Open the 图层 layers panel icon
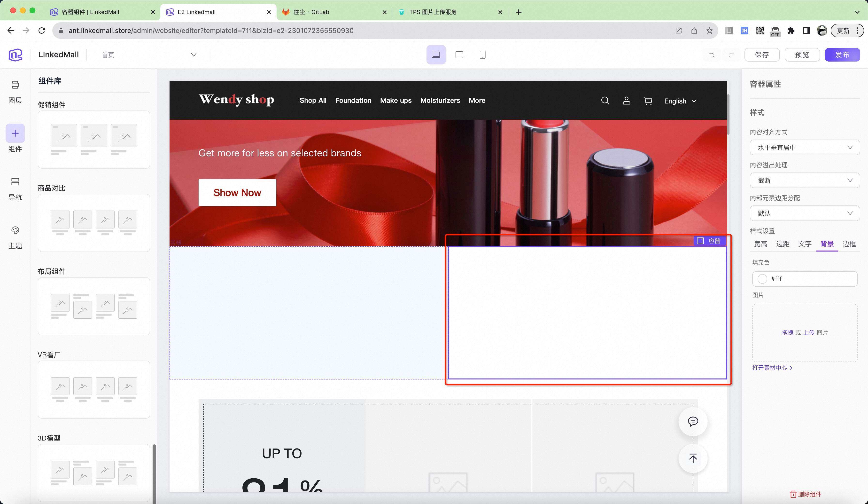The height and width of the screenshot is (504, 868). (x=15, y=85)
